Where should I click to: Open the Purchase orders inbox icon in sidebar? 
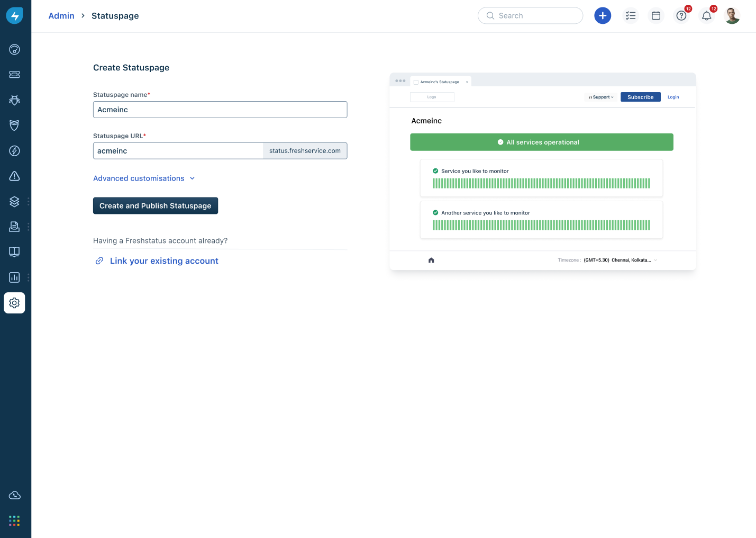[x=15, y=227]
